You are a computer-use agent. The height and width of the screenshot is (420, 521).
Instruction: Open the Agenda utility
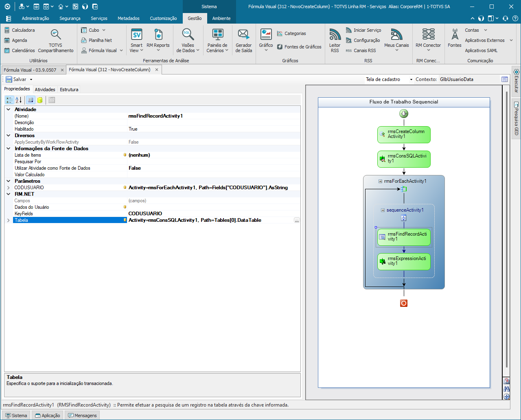pos(15,40)
